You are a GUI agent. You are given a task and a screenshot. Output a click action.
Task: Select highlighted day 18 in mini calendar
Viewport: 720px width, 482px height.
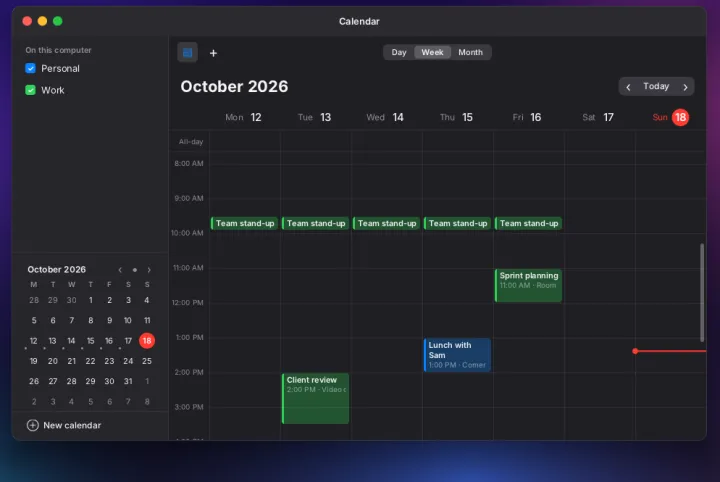(147, 341)
